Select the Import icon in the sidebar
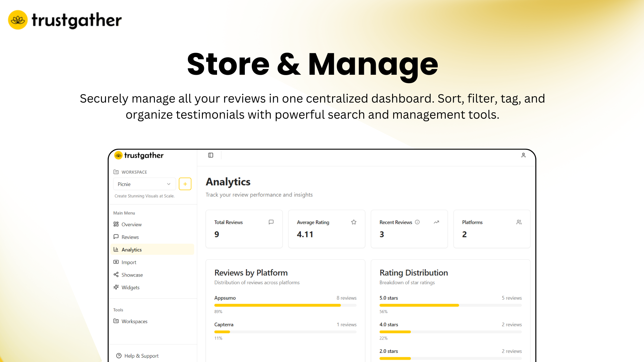This screenshot has height=362, width=644. point(116,262)
